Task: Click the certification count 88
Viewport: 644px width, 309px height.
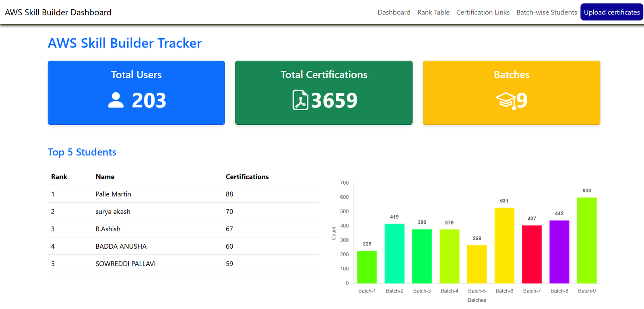Action: [x=229, y=194]
